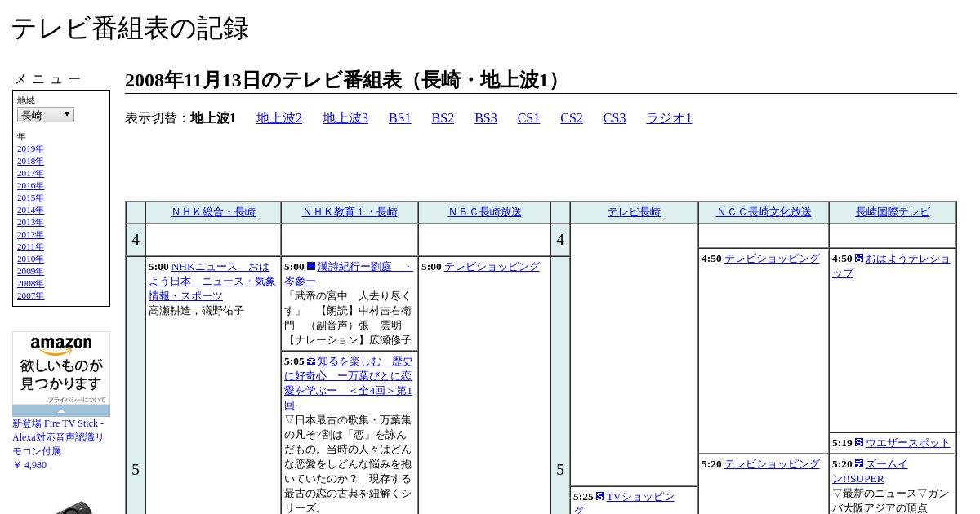Image resolution: width=980 pixels, height=514 pixels.
Task: Open 5:20 テレビショッピング on ＮＣＣ
Action: pos(772,464)
